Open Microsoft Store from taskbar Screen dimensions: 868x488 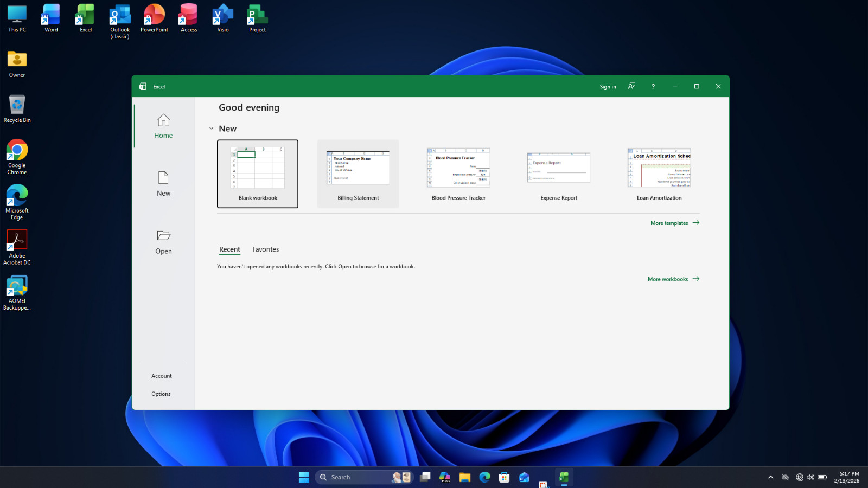[505, 477]
